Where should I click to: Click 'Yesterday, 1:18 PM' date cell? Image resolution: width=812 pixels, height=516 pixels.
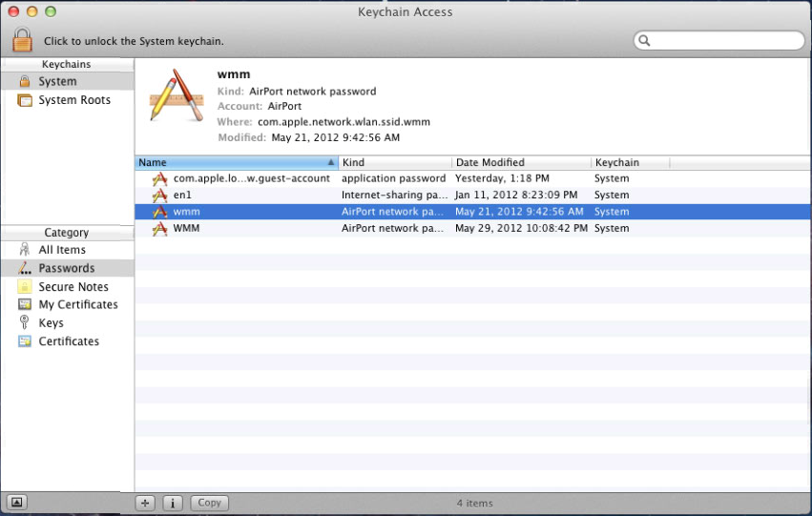coord(502,178)
